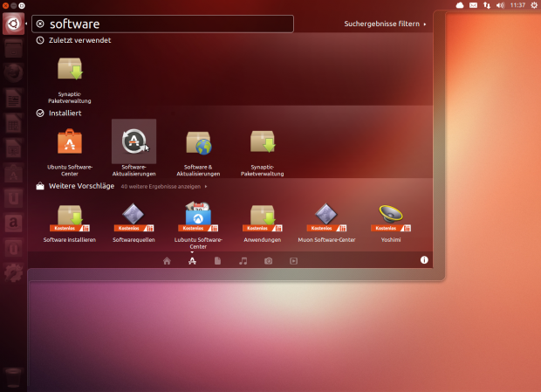Switch to the Applications lens

pos(192,261)
